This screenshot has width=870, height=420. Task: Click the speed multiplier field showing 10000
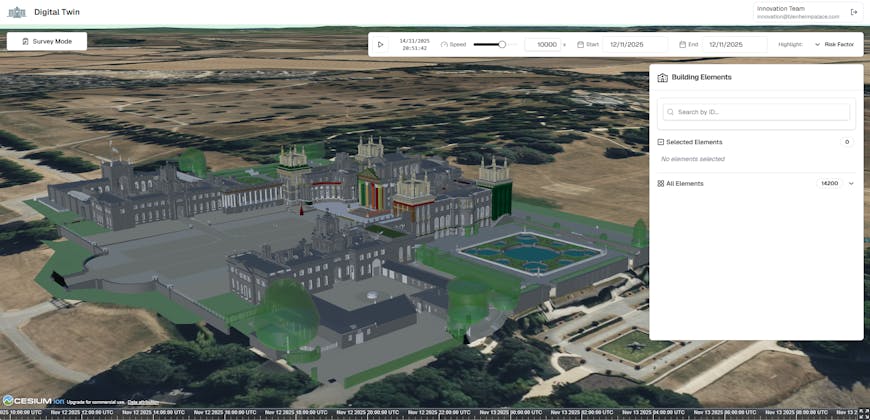[542, 44]
